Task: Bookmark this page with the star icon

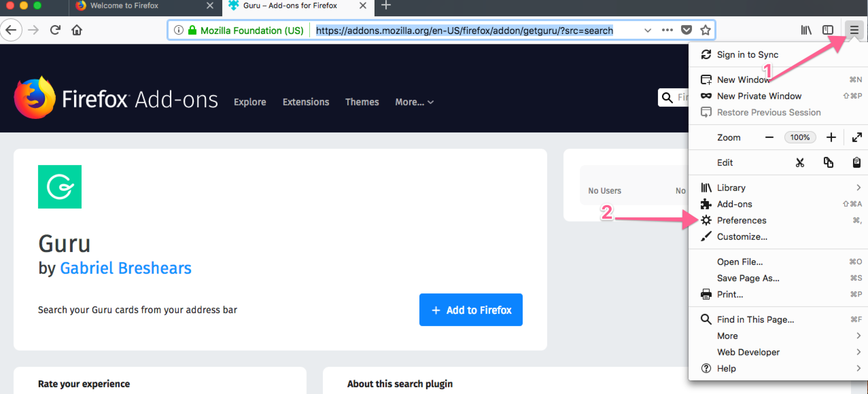Action: point(706,30)
